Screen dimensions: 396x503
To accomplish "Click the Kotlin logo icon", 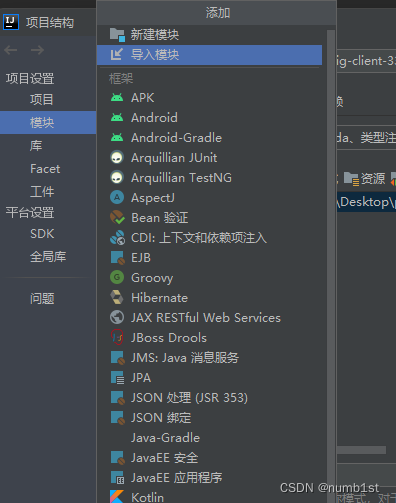I will [x=117, y=496].
